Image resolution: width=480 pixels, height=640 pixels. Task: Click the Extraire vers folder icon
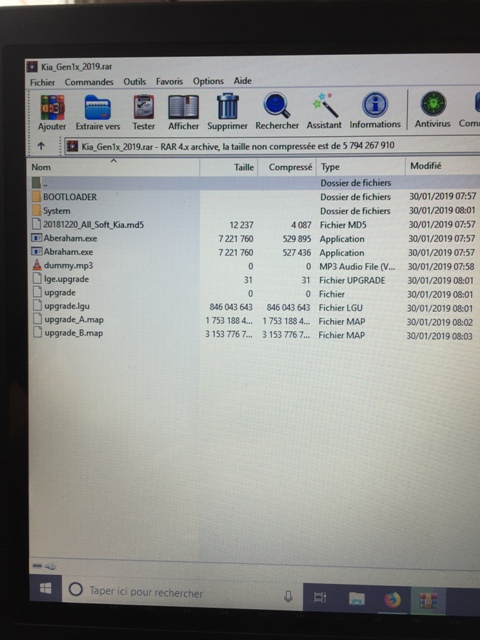[x=98, y=107]
